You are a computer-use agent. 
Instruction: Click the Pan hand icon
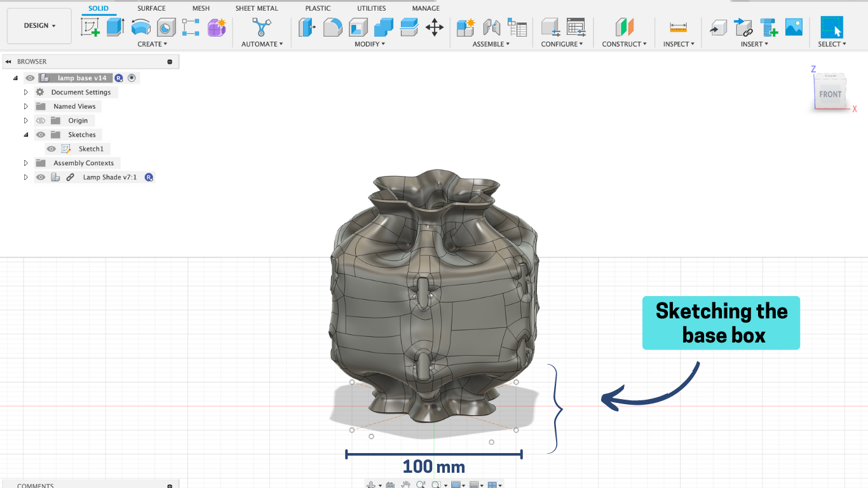click(x=405, y=485)
